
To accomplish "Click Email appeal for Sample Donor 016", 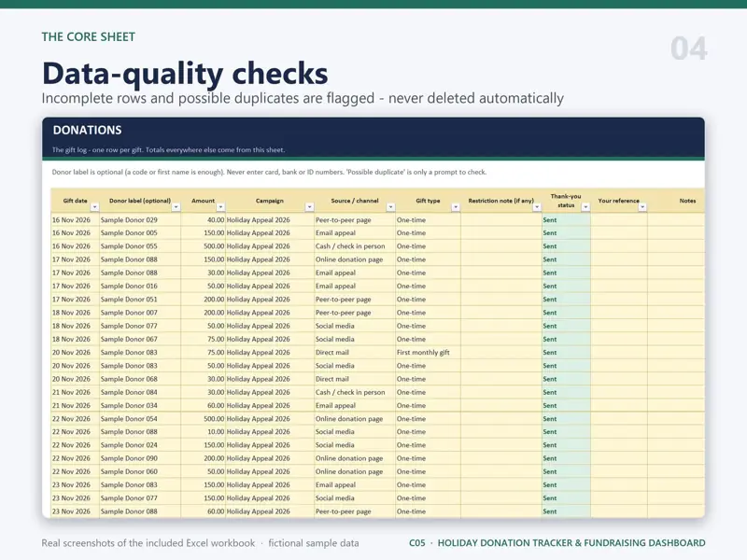I will (x=355, y=287).
